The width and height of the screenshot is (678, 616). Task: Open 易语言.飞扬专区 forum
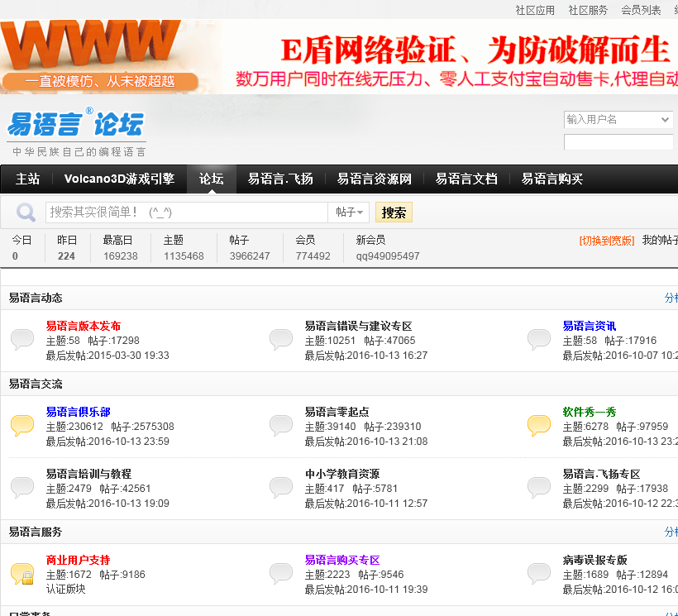(601, 474)
